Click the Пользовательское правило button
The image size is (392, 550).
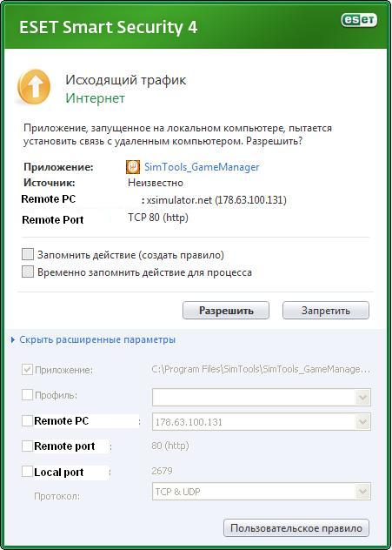(x=296, y=528)
